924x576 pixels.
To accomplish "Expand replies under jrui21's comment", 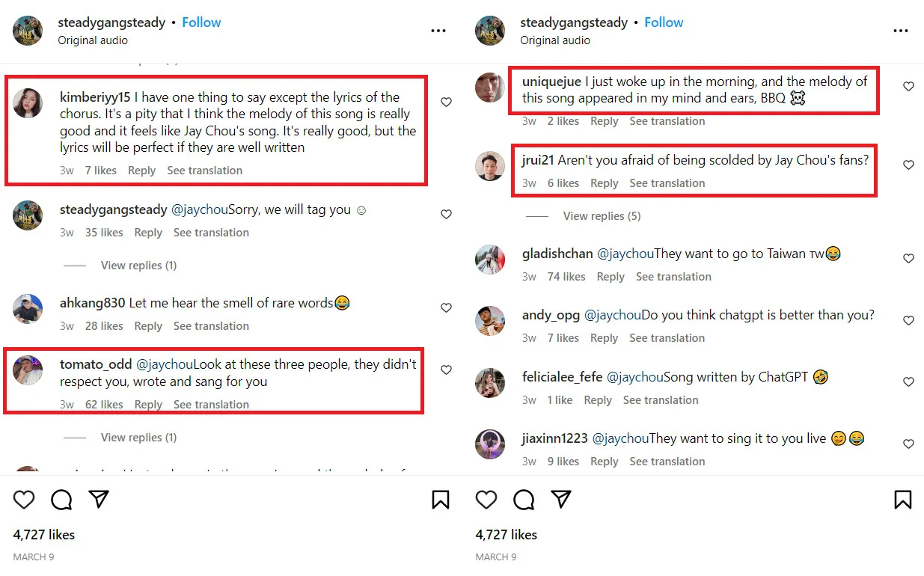I will point(602,216).
